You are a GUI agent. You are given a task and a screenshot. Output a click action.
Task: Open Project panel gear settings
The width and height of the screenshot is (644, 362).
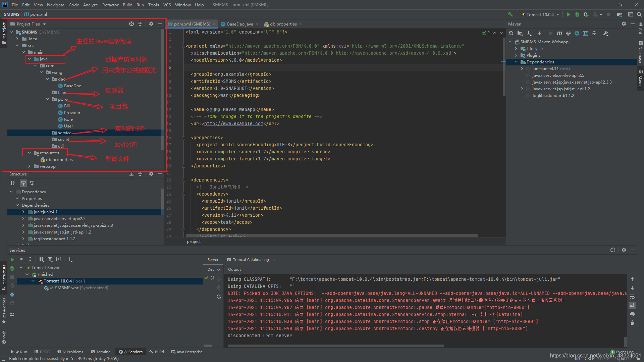(x=151, y=24)
